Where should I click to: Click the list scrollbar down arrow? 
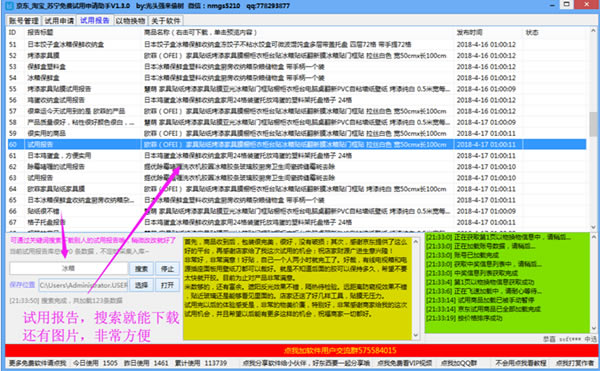[x=593, y=227]
